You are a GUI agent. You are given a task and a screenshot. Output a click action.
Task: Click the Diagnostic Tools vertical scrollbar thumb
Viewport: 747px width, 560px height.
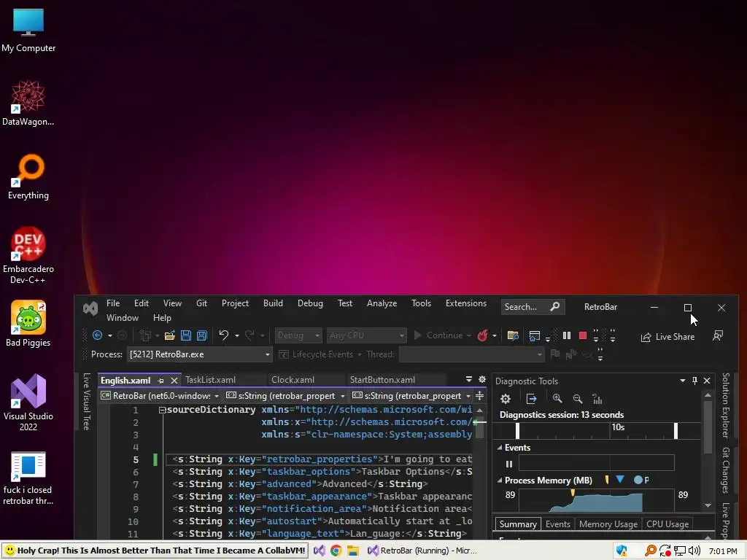[x=708, y=427]
